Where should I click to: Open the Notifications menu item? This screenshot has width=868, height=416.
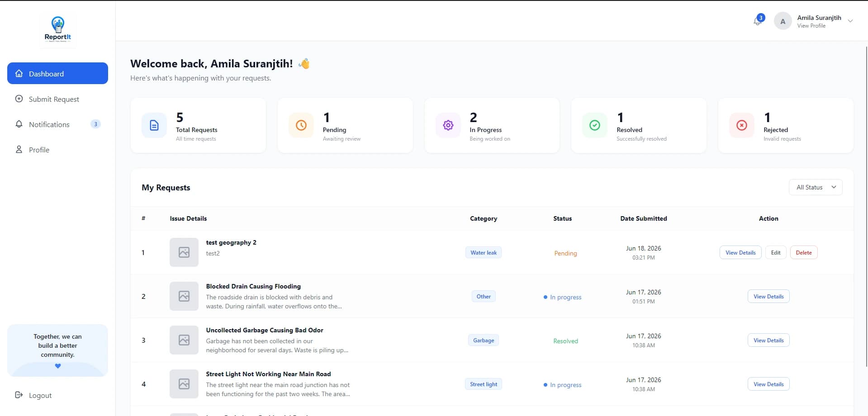[57, 124]
